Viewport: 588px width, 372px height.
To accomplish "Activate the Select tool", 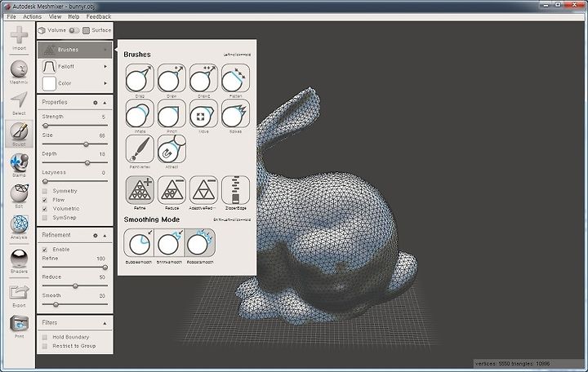I will [19, 102].
